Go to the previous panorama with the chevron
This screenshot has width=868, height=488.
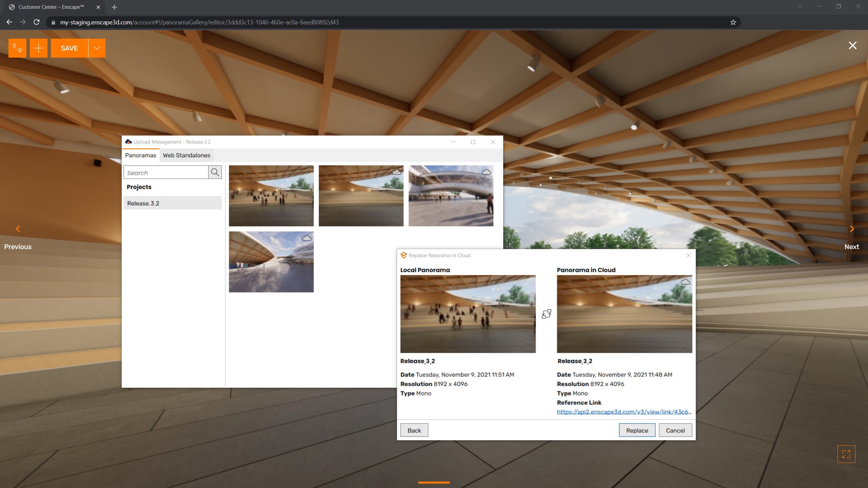(x=18, y=229)
